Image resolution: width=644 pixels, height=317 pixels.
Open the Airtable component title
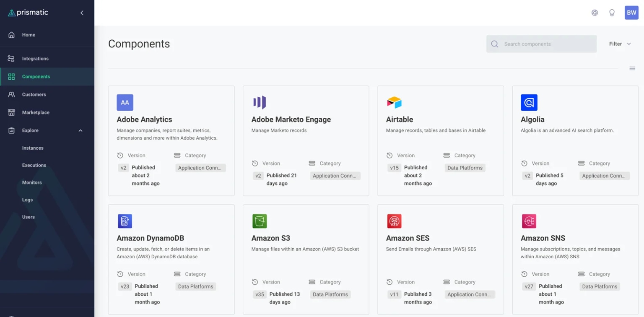coord(400,120)
